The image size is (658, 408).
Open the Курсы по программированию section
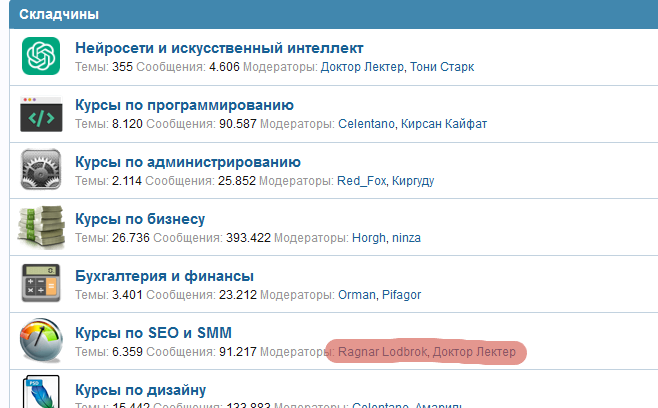click(x=184, y=105)
